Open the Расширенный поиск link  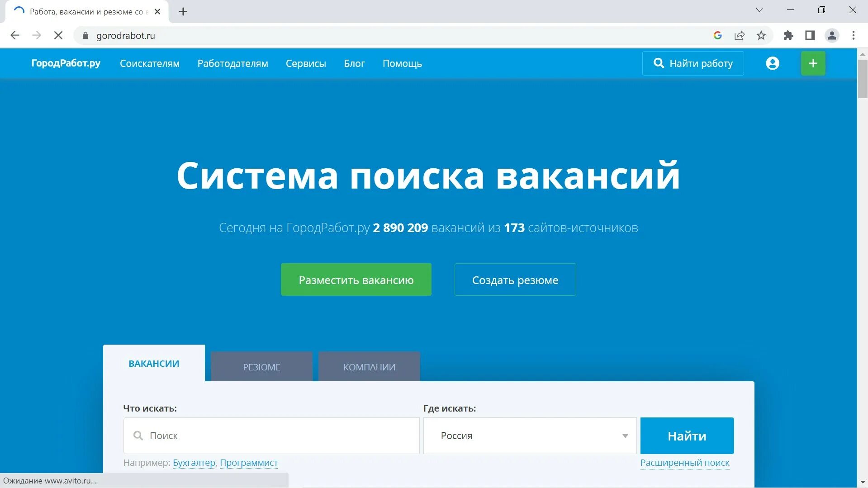pyautogui.click(x=685, y=463)
